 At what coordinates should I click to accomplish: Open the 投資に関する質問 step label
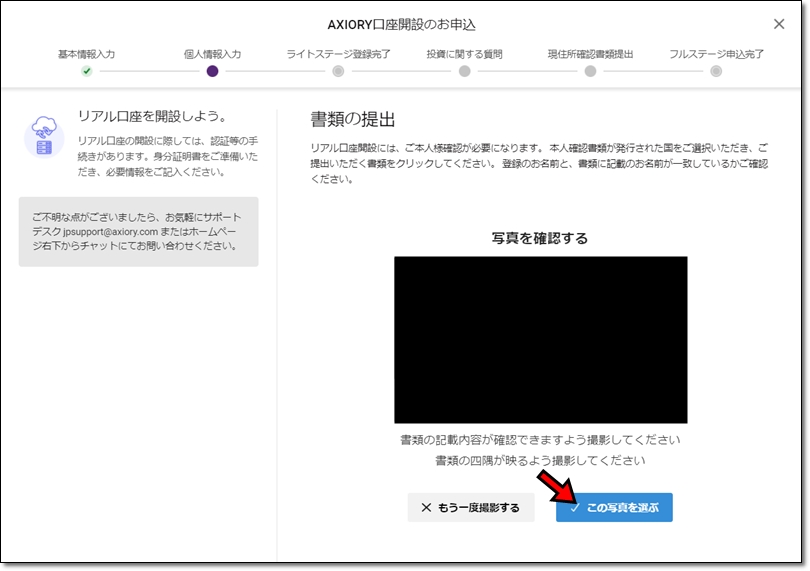coord(464,54)
